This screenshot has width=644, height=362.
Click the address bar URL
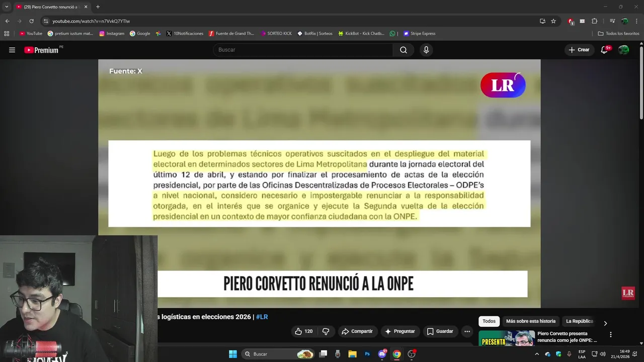91,21
